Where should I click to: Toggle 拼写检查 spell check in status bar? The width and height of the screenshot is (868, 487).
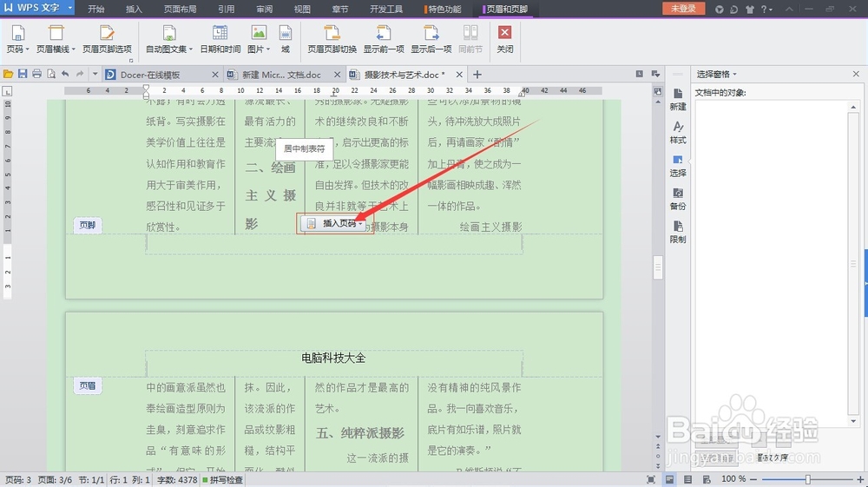[x=222, y=480]
